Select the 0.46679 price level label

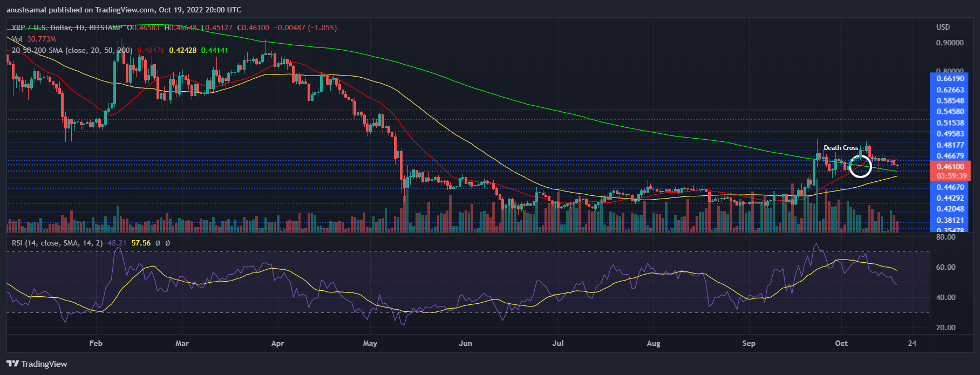pyautogui.click(x=950, y=156)
